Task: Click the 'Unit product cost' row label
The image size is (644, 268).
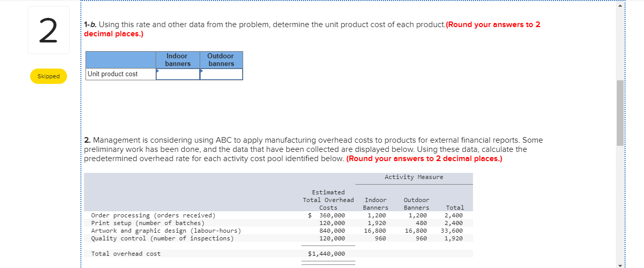Action: point(113,74)
